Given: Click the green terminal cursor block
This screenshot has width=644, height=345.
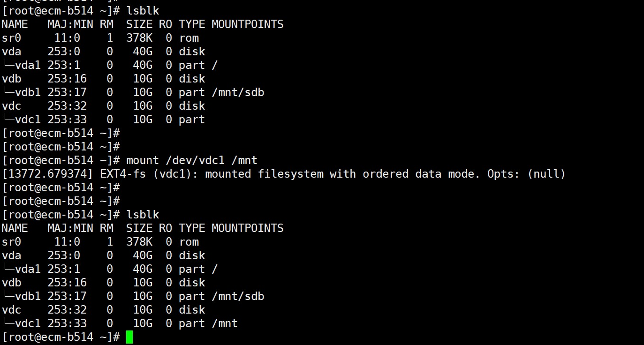Looking at the screenshot, I should click(x=129, y=337).
